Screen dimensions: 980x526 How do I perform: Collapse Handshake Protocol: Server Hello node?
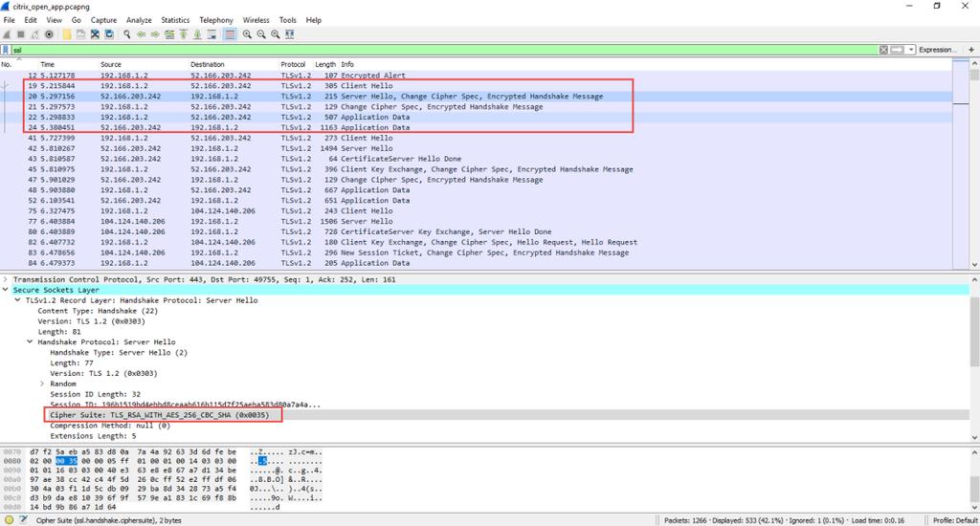pyautogui.click(x=30, y=342)
